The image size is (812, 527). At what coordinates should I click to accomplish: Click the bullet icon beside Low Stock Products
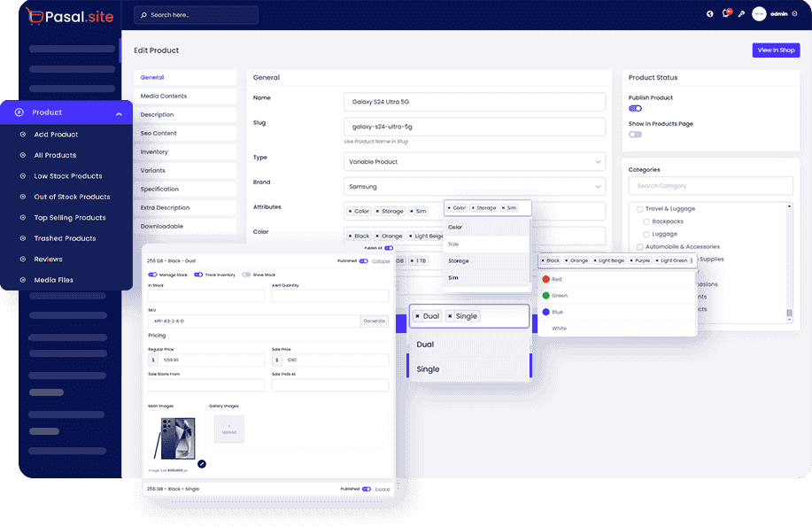pos(23,175)
